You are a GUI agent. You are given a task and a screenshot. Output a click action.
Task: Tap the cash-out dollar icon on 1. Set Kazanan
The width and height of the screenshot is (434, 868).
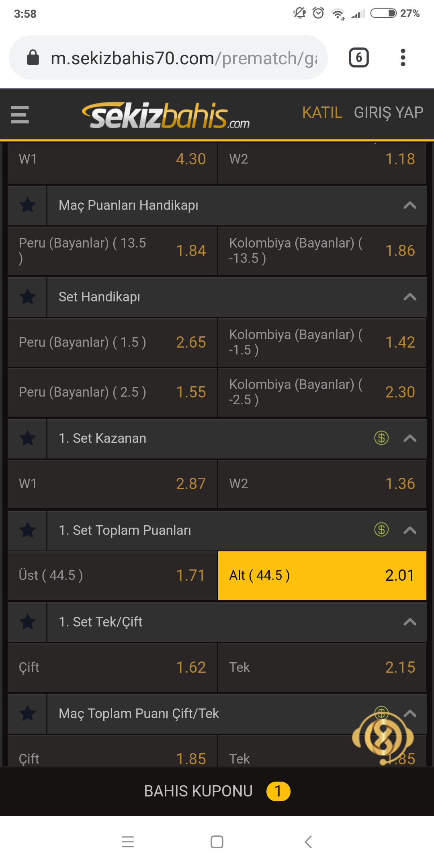pos(381,438)
